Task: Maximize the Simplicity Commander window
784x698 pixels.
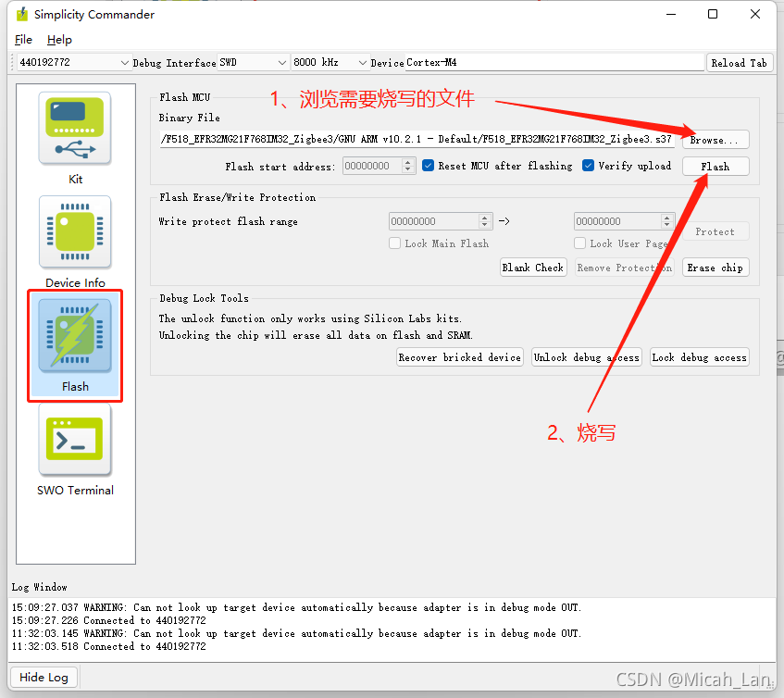Action: click(713, 14)
